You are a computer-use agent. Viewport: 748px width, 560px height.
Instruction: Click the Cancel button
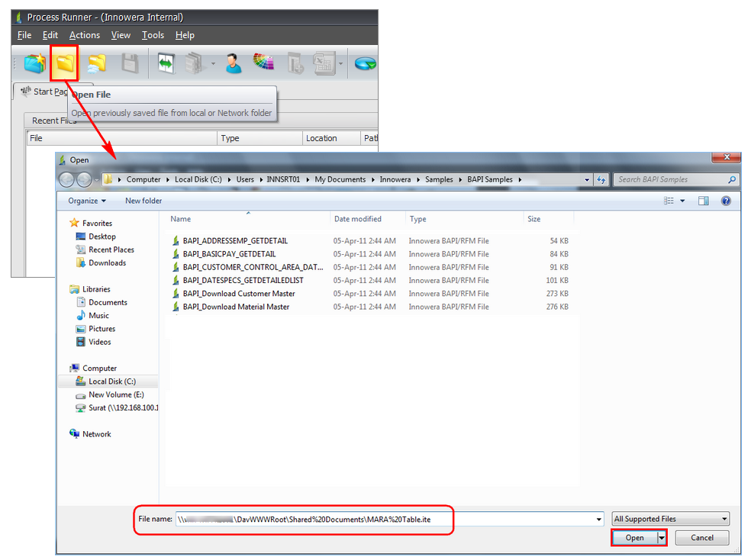tap(701, 537)
